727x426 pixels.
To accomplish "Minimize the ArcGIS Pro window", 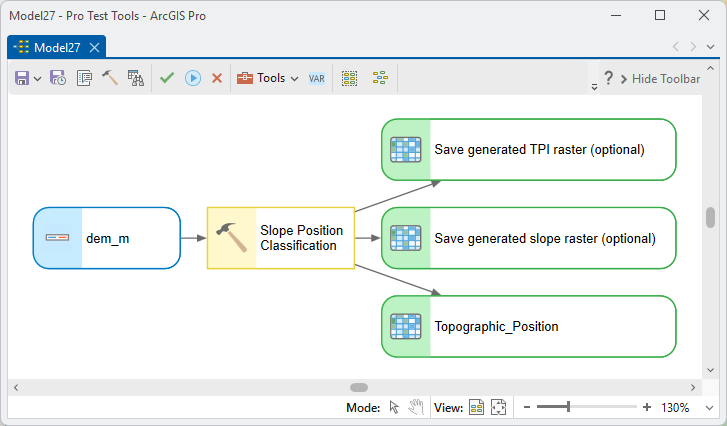I will coord(616,15).
